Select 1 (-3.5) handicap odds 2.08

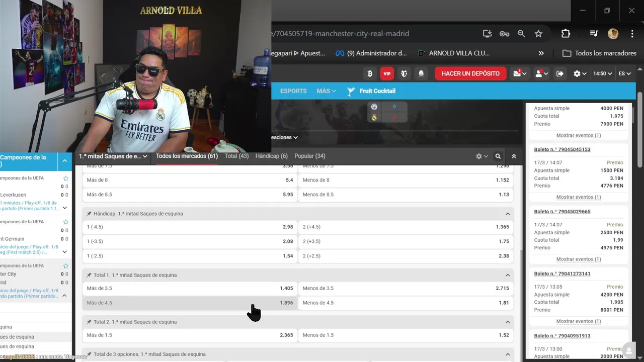pos(190,241)
